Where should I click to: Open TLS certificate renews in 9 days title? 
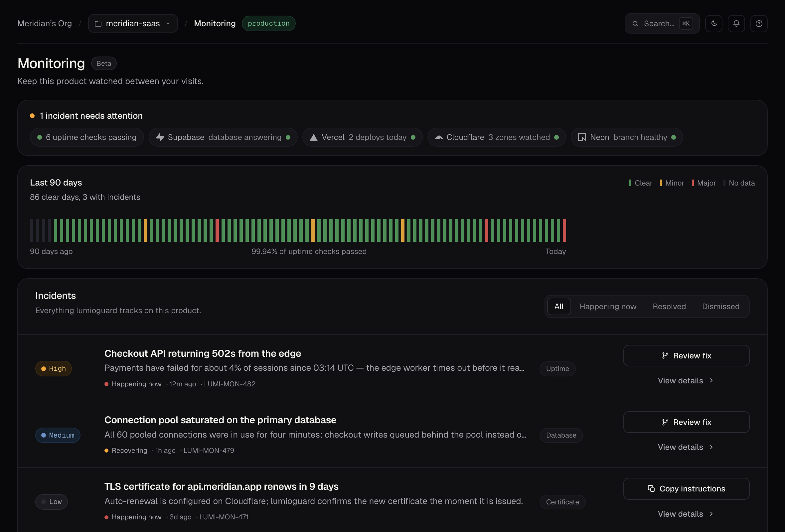(221, 486)
